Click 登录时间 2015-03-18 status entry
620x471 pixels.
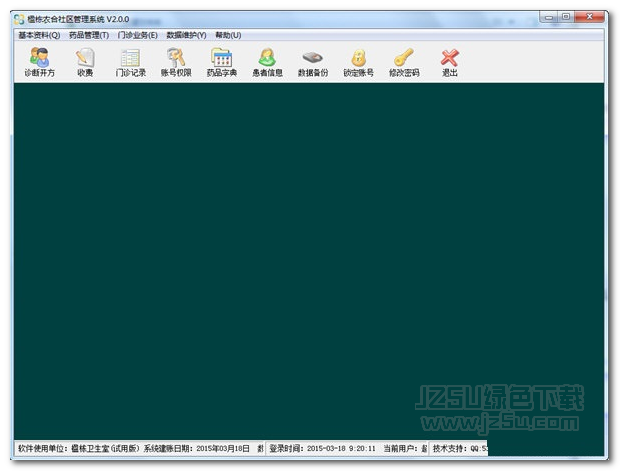click(322, 448)
